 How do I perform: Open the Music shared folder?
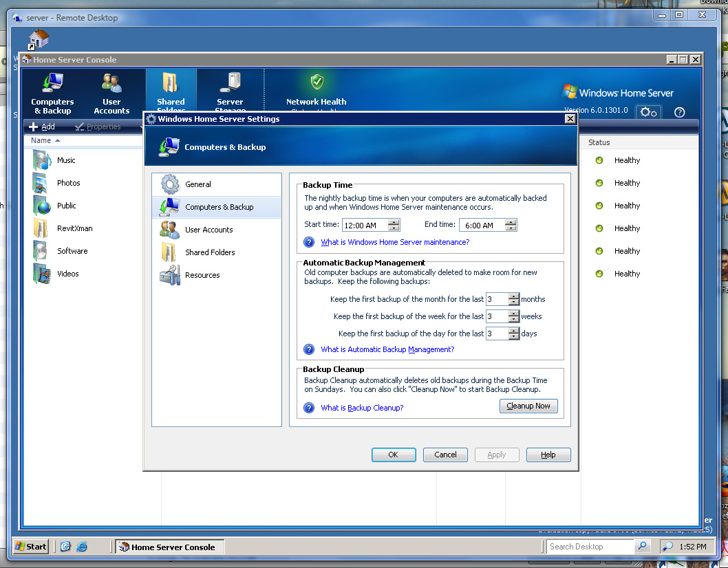(66, 160)
